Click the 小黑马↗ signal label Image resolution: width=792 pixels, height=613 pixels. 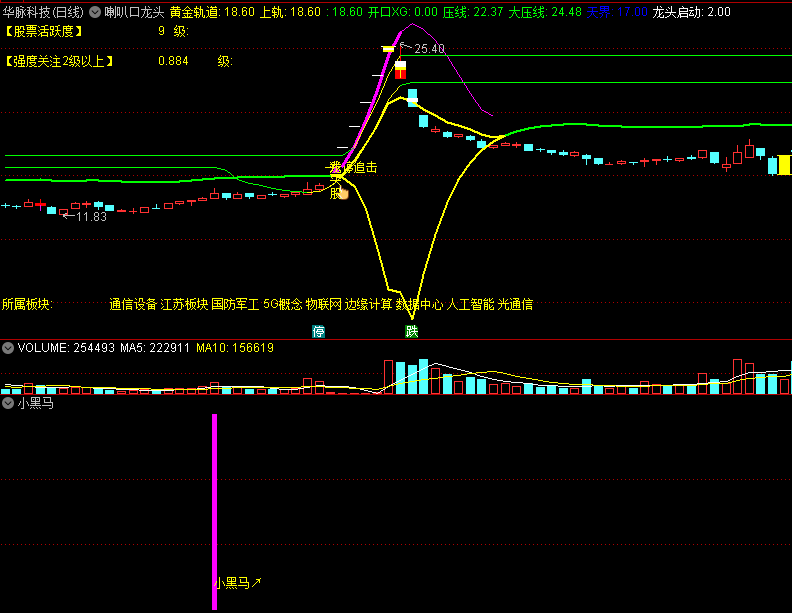[237, 583]
